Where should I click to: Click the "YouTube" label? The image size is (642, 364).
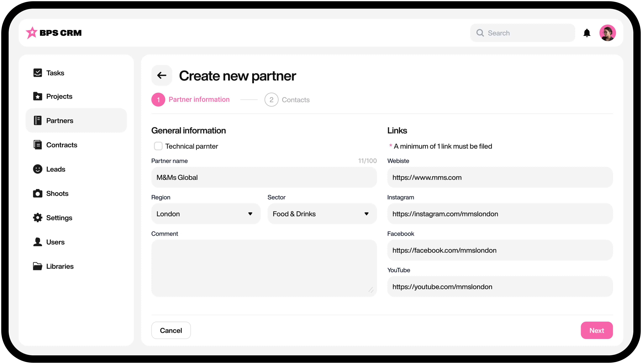[398, 270]
